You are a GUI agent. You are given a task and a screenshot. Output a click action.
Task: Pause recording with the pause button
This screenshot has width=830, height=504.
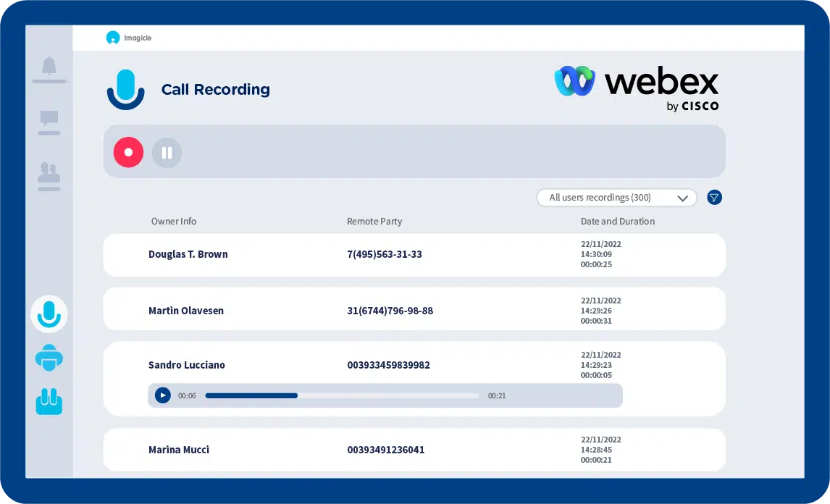167,153
